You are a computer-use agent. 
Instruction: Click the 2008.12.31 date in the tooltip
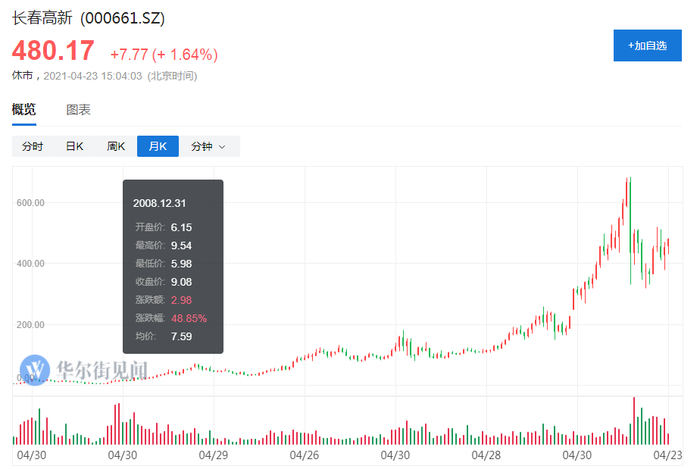tap(160, 203)
